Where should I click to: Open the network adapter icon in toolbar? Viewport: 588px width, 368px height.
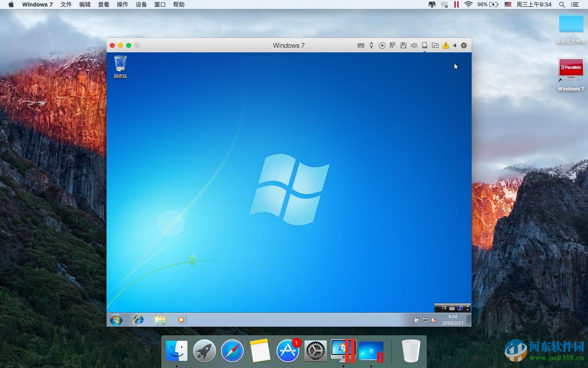click(392, 45)
